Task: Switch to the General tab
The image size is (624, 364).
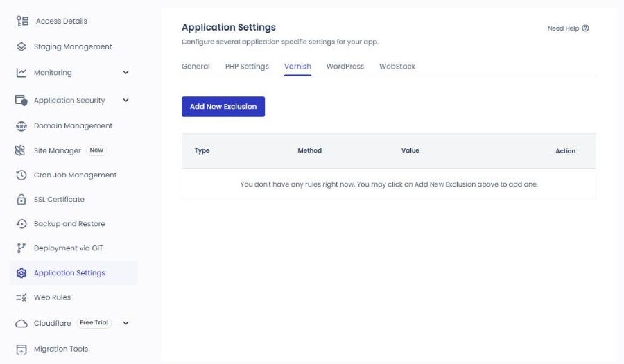Action: [x=196, y=67]
